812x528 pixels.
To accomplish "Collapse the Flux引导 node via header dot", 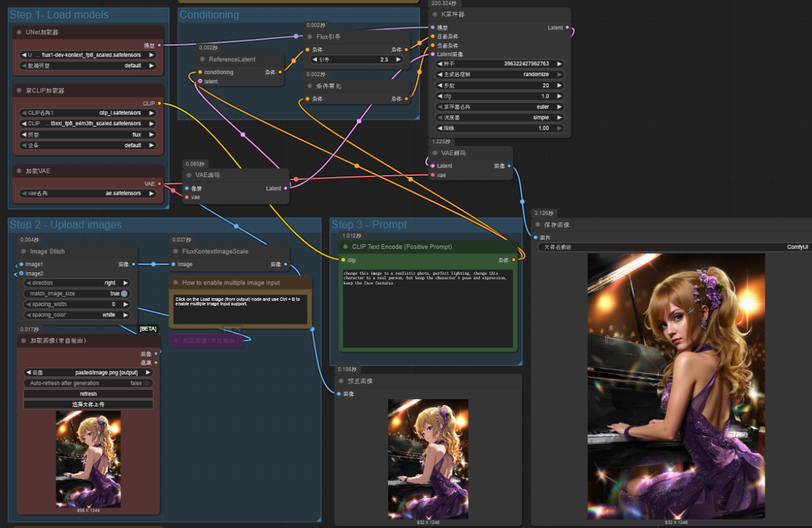I will tap(311, 36).
